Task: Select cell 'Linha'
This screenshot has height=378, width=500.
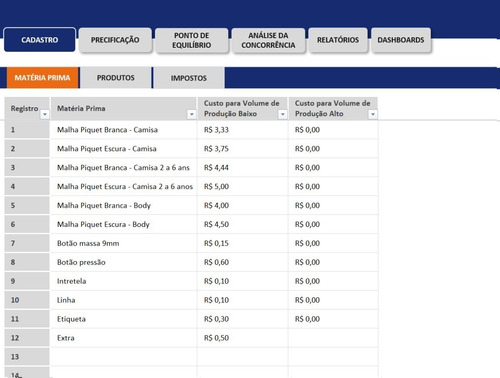Action: pos(124,300)
